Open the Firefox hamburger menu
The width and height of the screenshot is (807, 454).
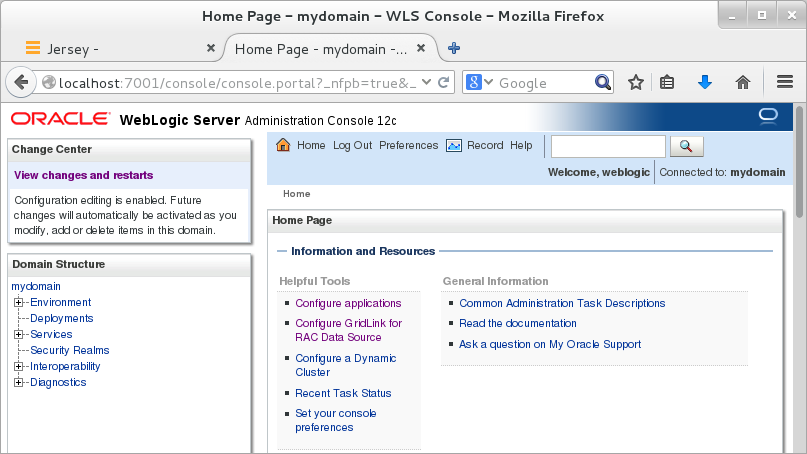[785, 83]
